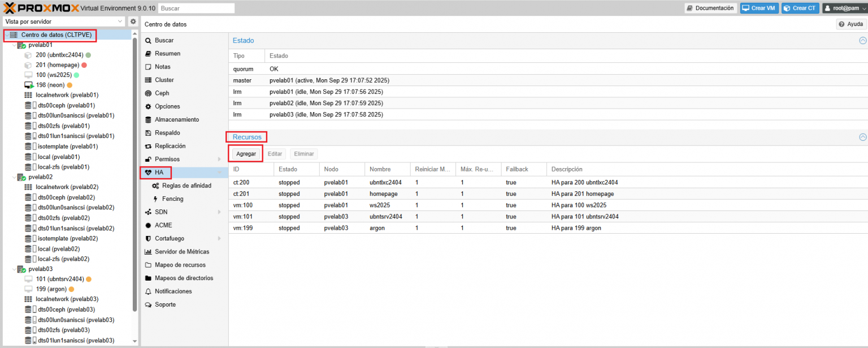The image size is (868, 348).
Task: Click the Notas note icon
Action: tap(148, 67)
